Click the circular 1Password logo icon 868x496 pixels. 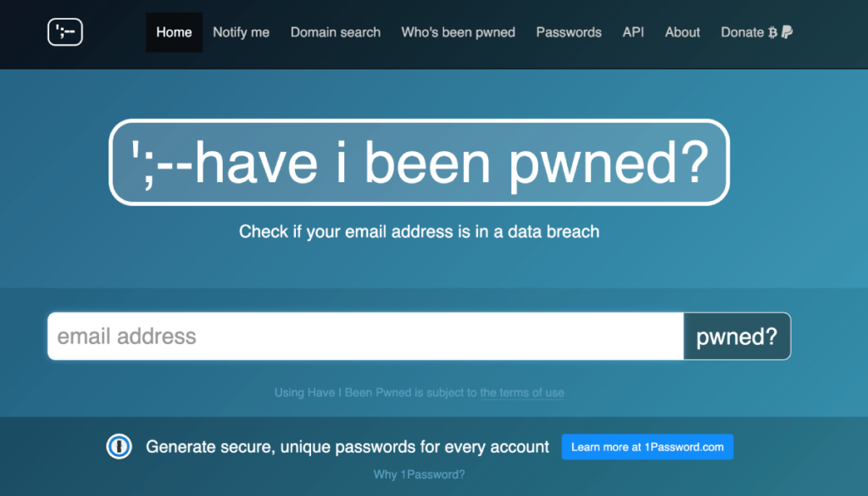[x=119, y=446]
